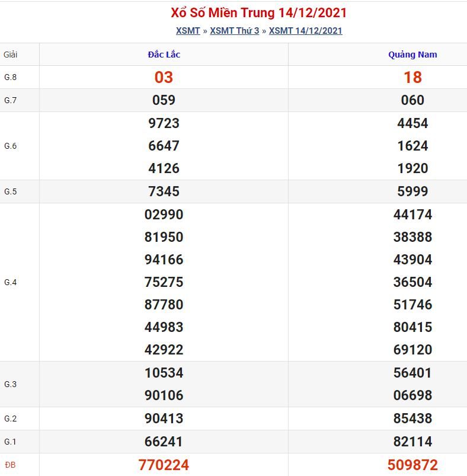This screenshot has height=476, width=467.
Task: Open the XSMT Thứ 3 breadcrumb link
Action: (235, 31)
